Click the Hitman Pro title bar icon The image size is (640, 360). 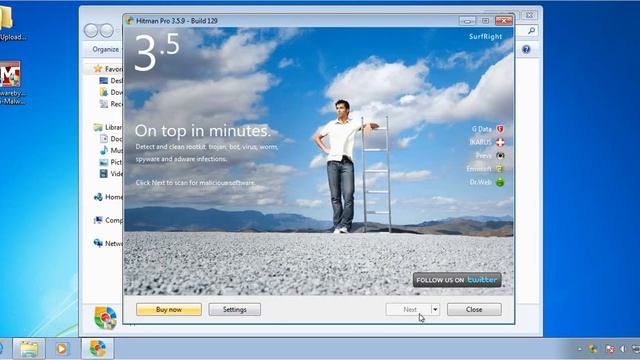(x=130, y=20)
